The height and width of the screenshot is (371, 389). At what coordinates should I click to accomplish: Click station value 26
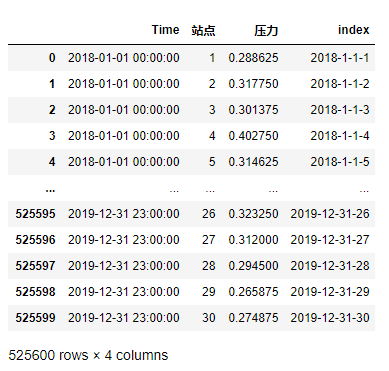(209, 214)
